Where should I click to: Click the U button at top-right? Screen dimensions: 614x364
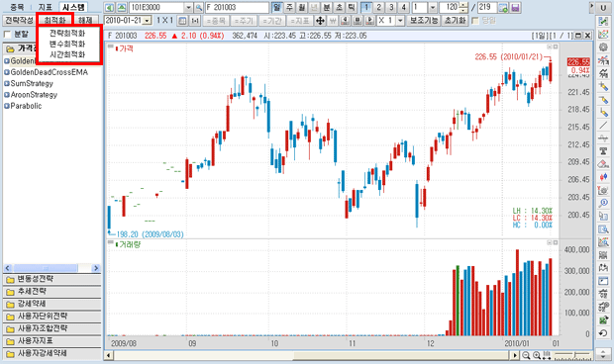tap(603, 8)
